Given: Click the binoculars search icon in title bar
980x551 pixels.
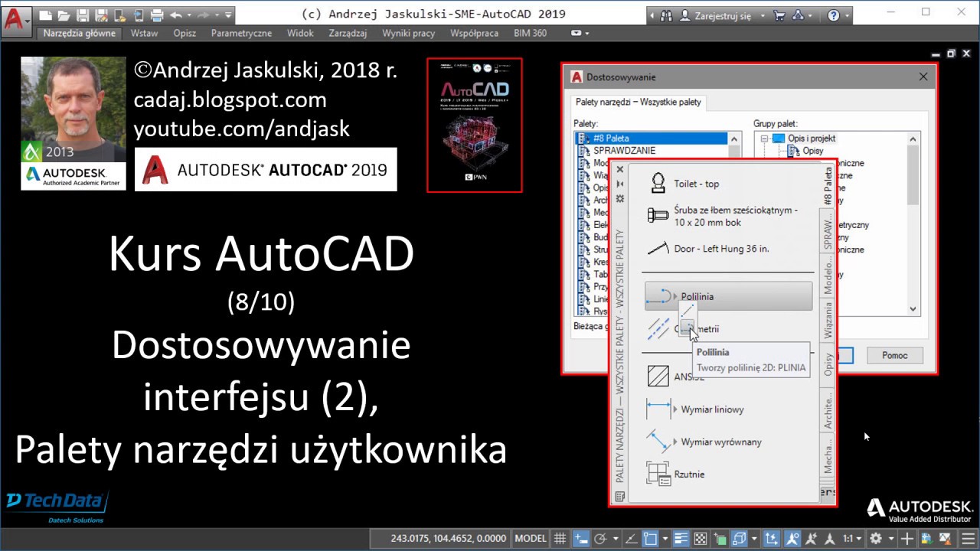Looking at the screenshot, I should [x=665, y=15].
